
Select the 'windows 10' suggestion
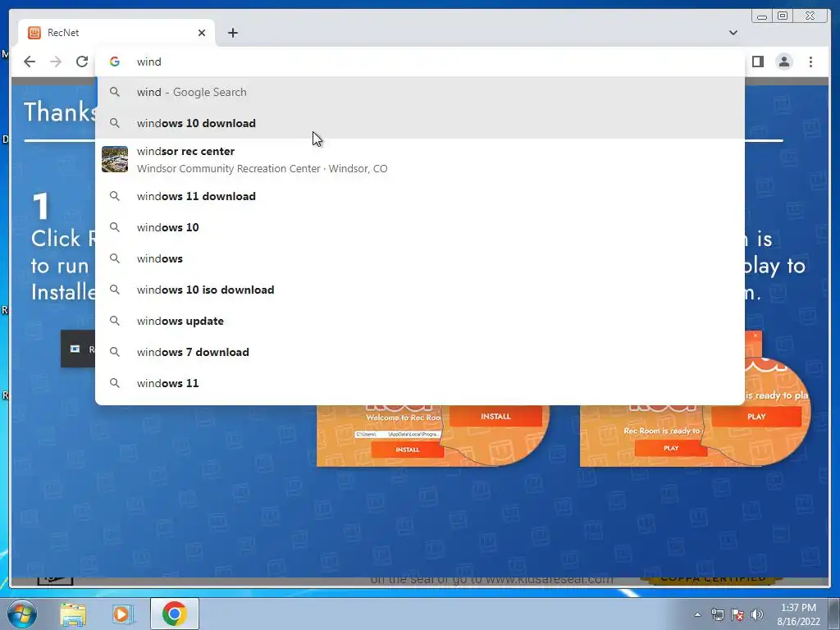click(420, 227)
